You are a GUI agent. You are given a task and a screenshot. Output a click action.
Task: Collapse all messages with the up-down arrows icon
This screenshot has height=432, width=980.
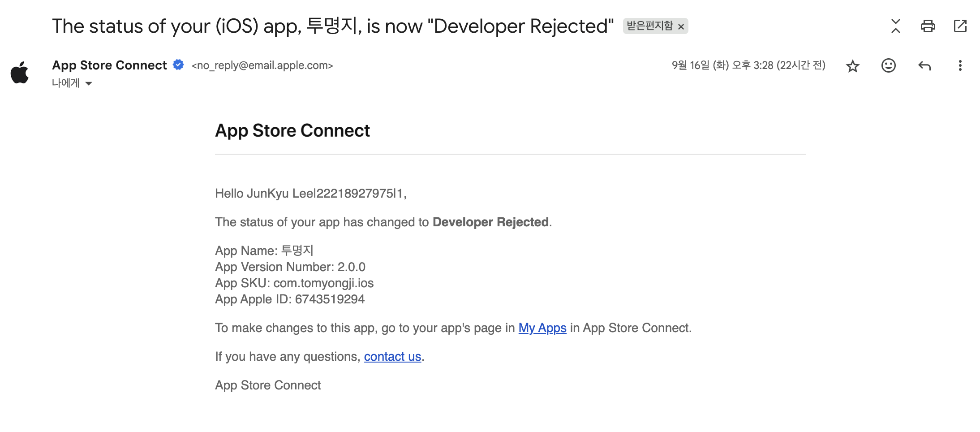[895, 26]
